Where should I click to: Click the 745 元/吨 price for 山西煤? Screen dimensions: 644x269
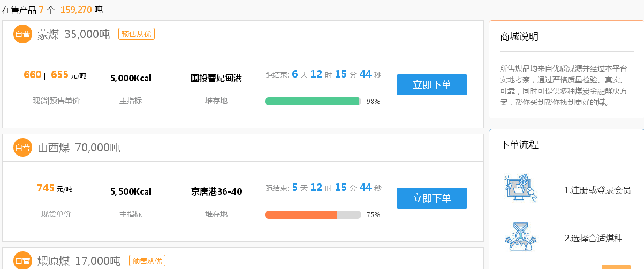click(x=55, y=188)
